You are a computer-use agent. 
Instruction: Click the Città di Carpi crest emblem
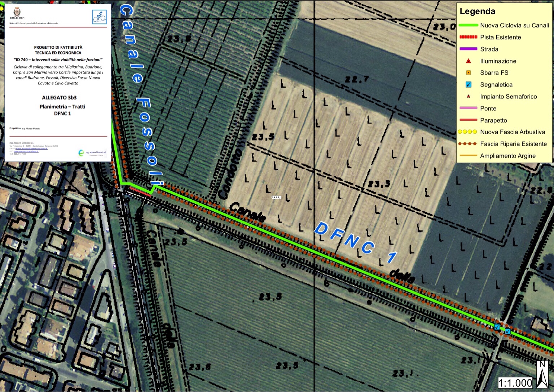(17, 12)
